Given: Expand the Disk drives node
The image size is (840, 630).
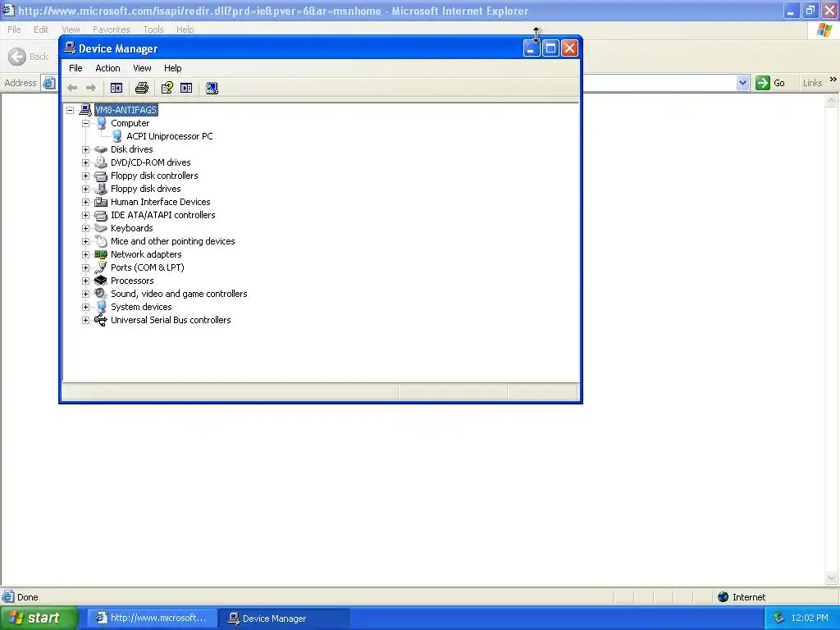Looking at the screenshot, I should 85,149.
